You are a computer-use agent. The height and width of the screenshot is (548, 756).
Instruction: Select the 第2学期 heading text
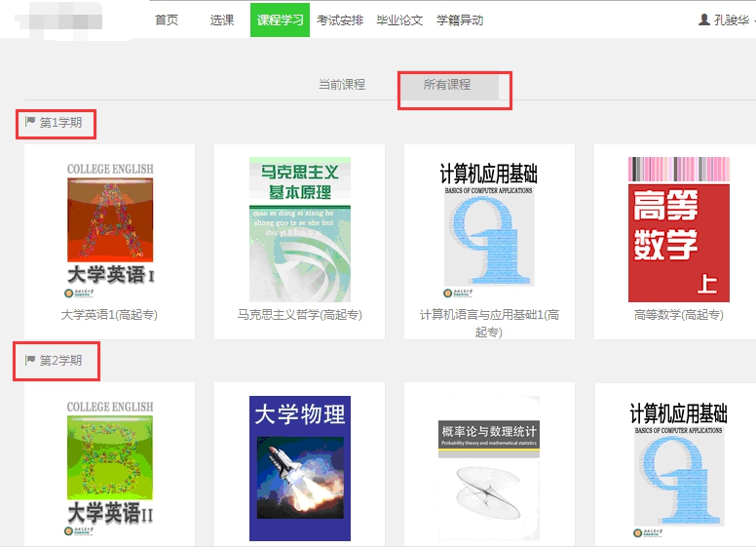pyautogui.click(x=60, y=361)
